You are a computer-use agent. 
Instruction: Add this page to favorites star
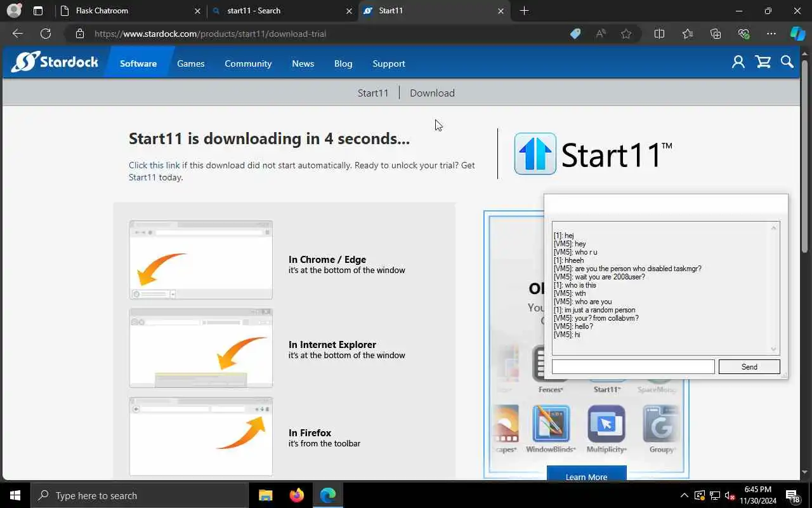626,34
